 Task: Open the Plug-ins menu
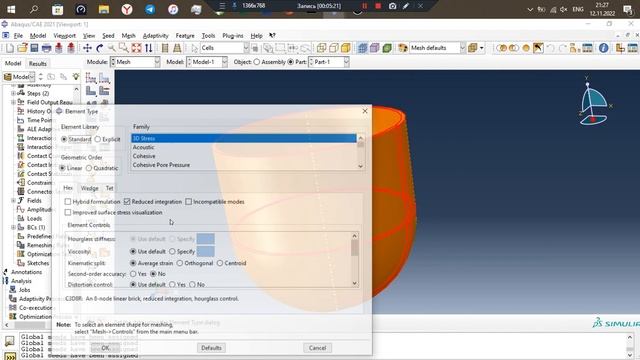233,36
